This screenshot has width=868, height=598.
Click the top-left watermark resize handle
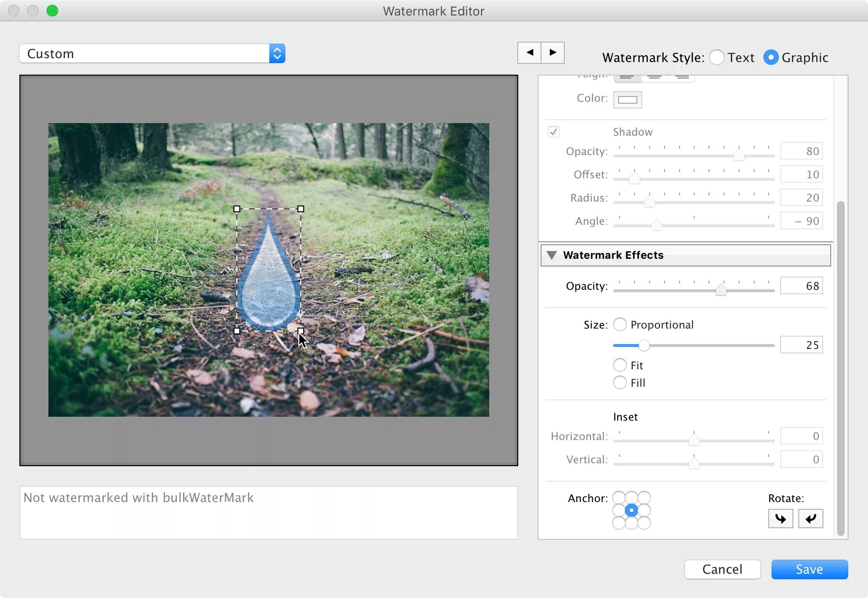237,209
